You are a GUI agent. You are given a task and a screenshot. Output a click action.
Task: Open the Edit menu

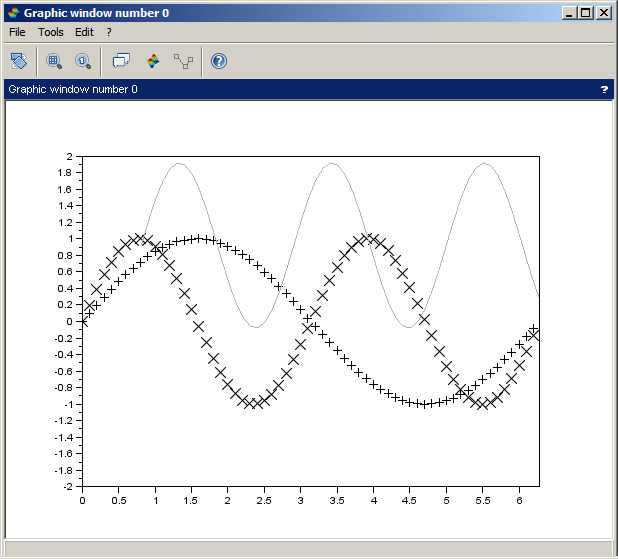pos(84,32)
